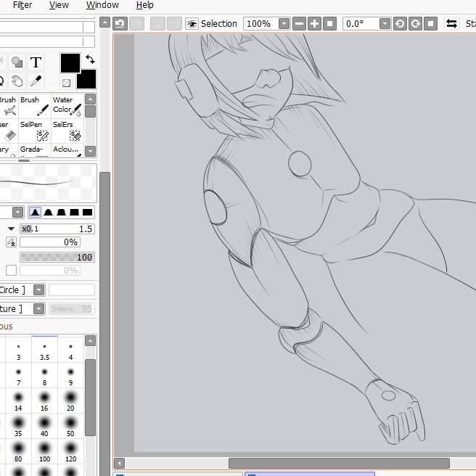Choose the Grada- gradient tool
The image size is (476, 476).
point(35,150)
